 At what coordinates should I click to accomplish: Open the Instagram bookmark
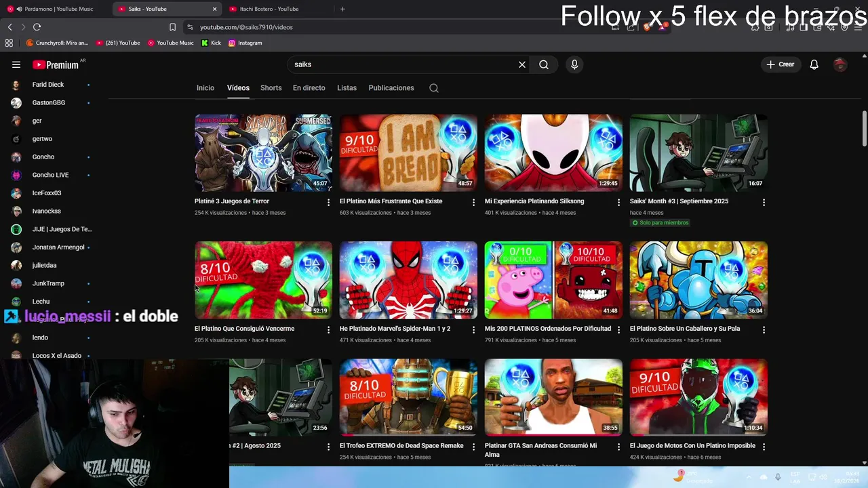tap(245, 43)
